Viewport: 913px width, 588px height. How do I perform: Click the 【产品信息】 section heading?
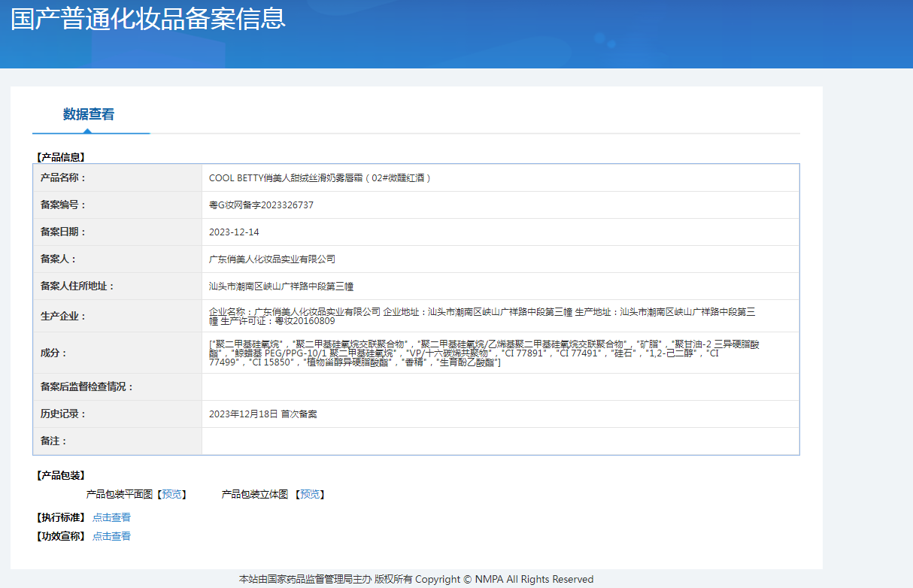point(61,158)
